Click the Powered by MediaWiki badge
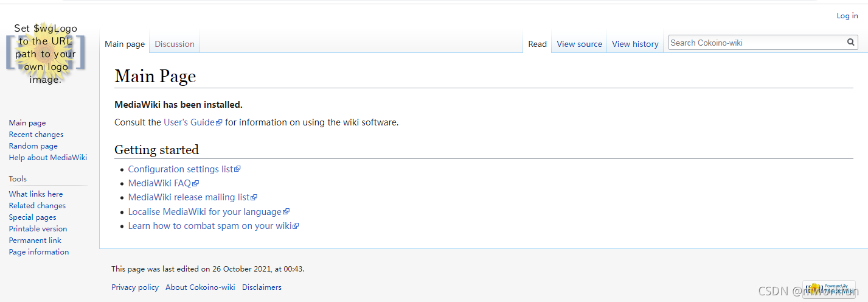Viewport: 868px width, 302px height. point(829,289)
